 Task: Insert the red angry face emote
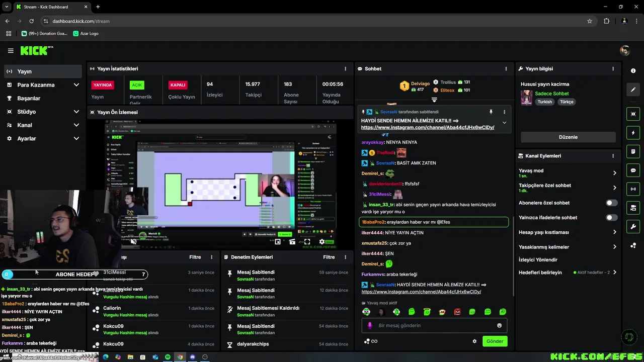coord(457,312)
